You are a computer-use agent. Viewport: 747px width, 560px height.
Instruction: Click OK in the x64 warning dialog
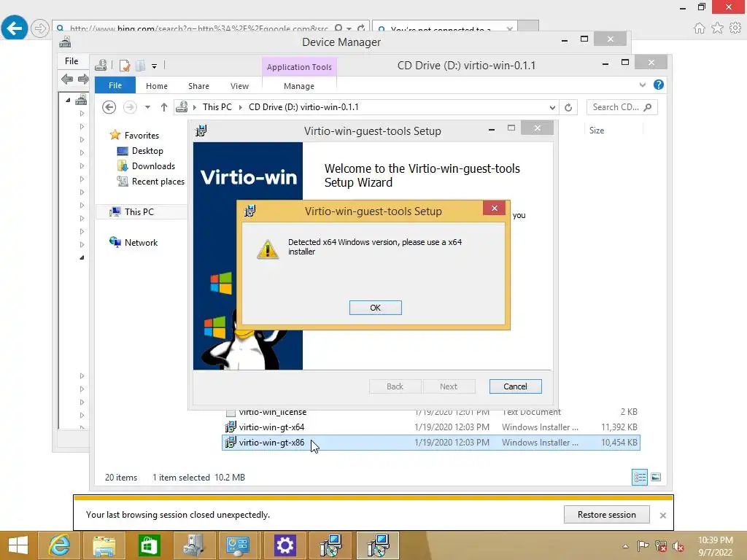coord(376,308)
